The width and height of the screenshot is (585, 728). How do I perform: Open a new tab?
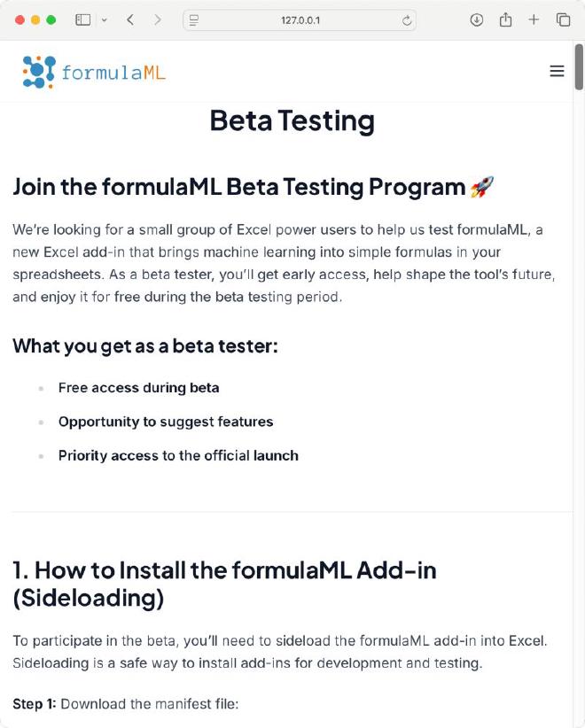point(534,19)
